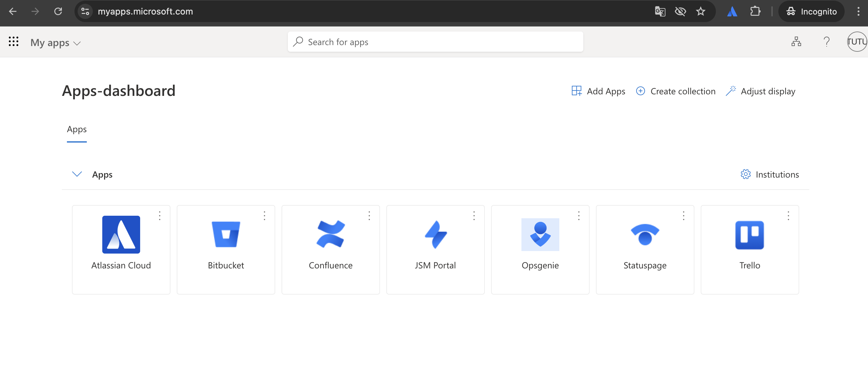
Task: Open the blocked-tracking eye icon
Action: click(x=680, y=11)
